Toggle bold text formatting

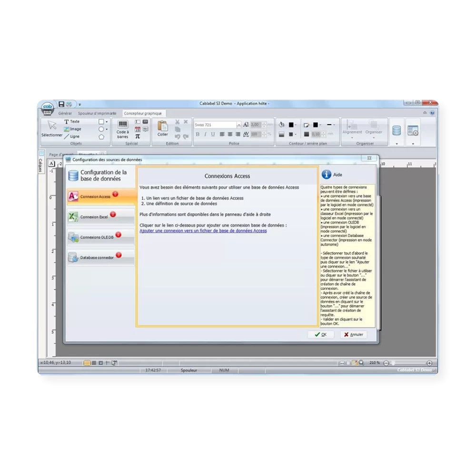(198, 135)
